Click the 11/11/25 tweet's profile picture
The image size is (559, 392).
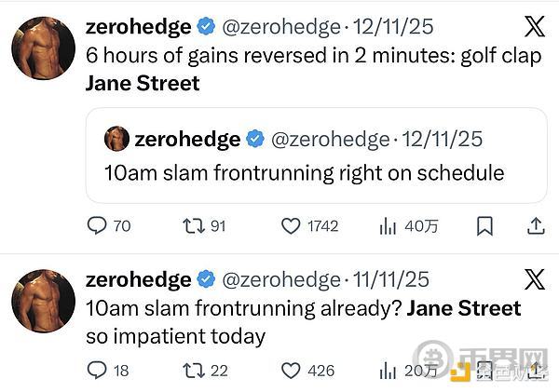click(43, 301)
